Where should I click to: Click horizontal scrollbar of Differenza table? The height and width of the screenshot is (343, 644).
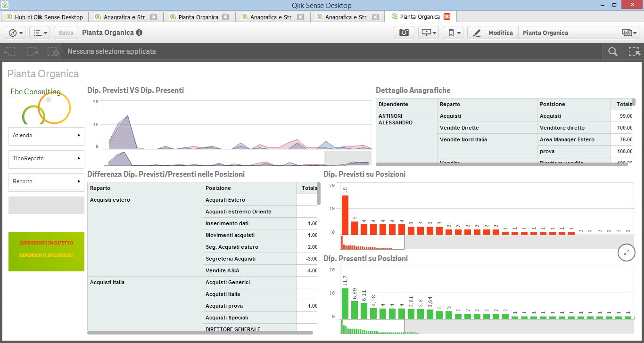pyautogui.click(x=200, y=333)
